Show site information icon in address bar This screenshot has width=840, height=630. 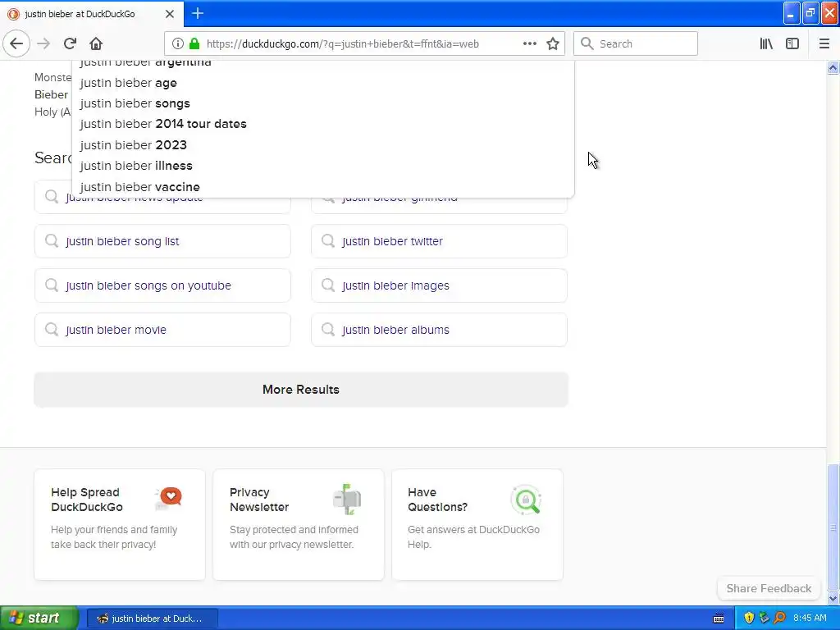178,43
